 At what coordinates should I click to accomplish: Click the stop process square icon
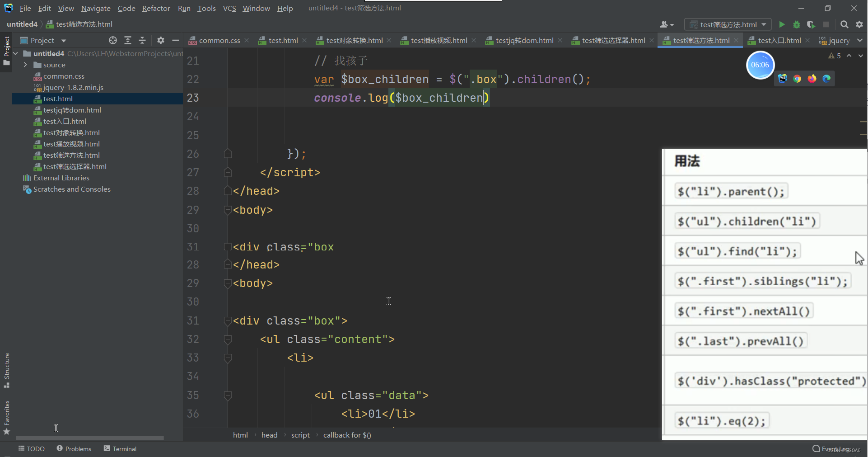(826, 24)
